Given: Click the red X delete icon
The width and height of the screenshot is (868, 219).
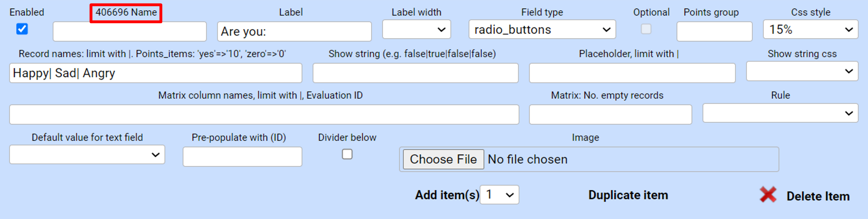Looking at the screenshot, I should click(x=768, y=195).
